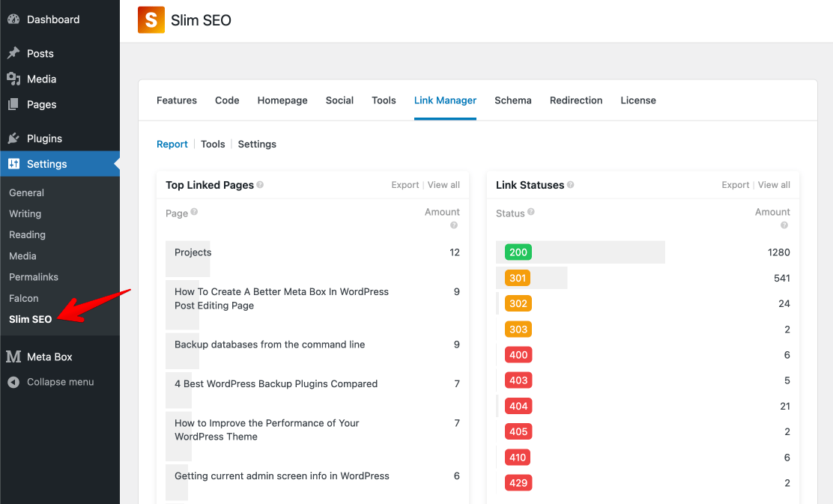Open Settings in the admin sidebar
833x504 pixels.
(59, 163)
